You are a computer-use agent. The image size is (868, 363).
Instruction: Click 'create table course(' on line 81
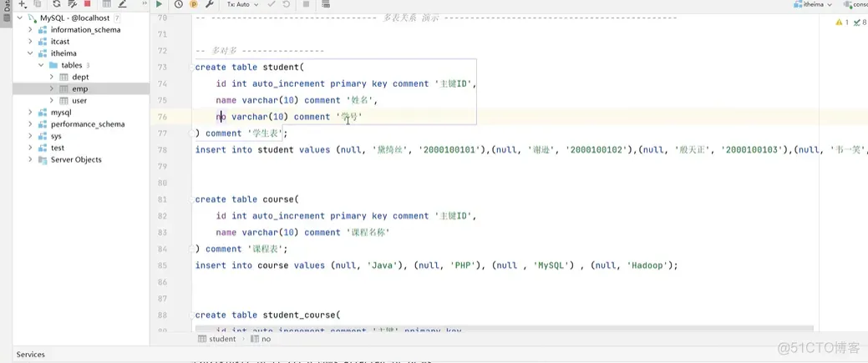[247, 199]
